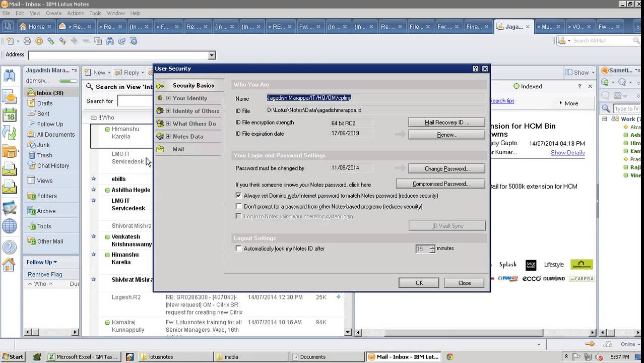Open the Actions menu
This screenshot has height=363, width=644.
pos(75,13)
